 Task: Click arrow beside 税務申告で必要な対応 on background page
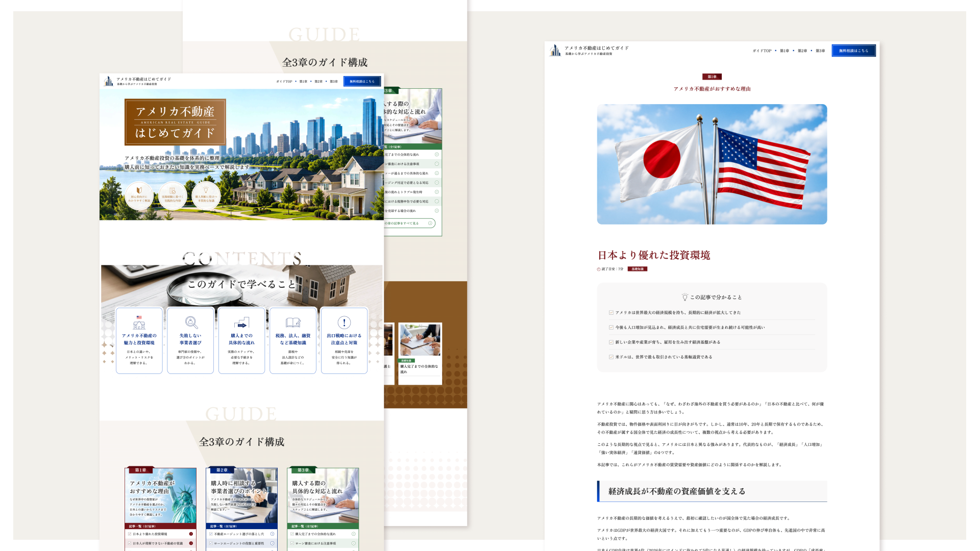click(437, 202)
